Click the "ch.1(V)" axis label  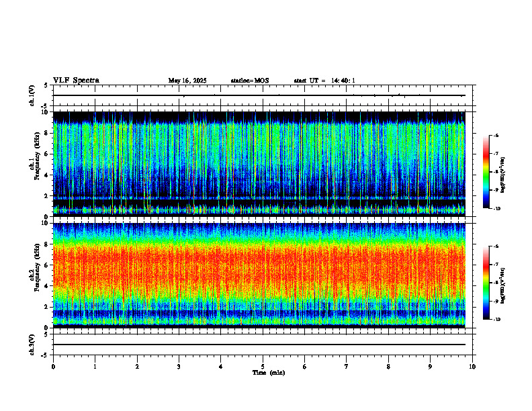pos(32,95)
